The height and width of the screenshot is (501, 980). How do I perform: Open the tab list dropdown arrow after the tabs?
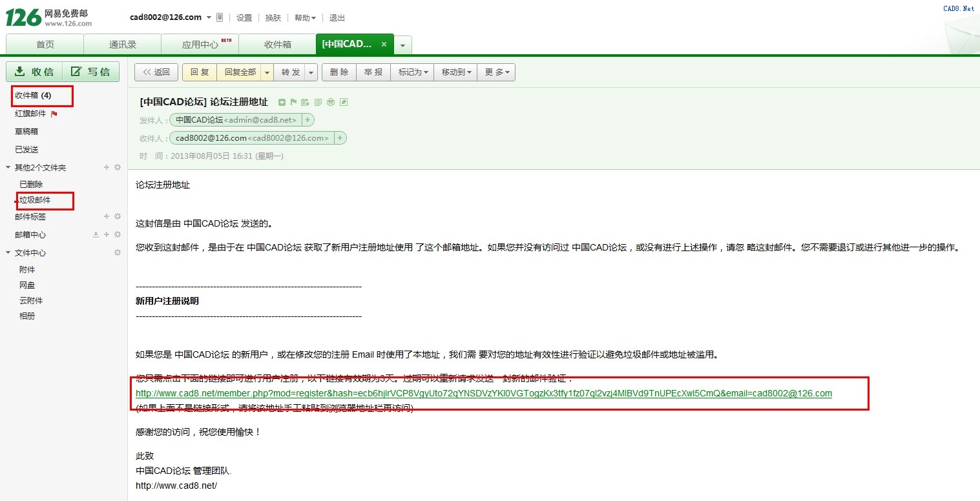(403, 45)
